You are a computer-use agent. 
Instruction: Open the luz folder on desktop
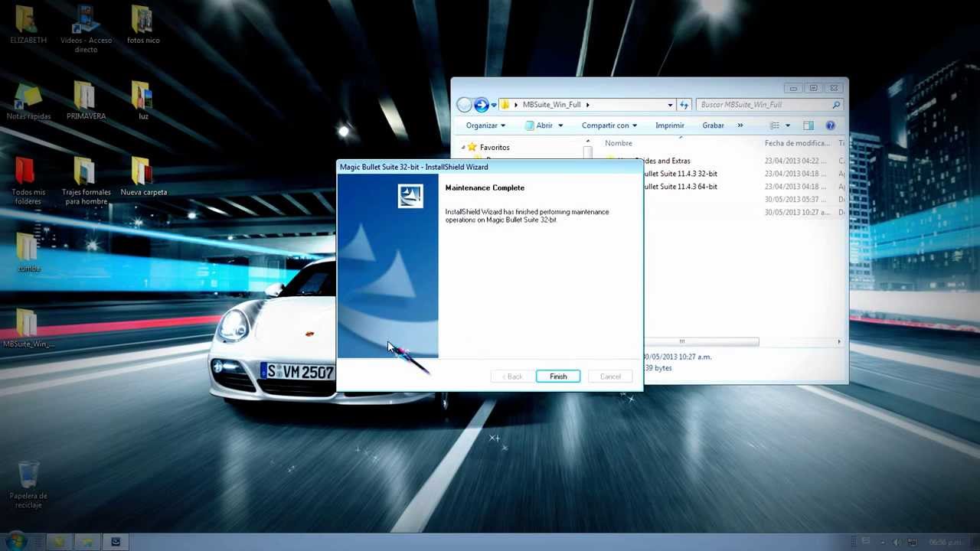pyautogui.click(x=142, y=101)
